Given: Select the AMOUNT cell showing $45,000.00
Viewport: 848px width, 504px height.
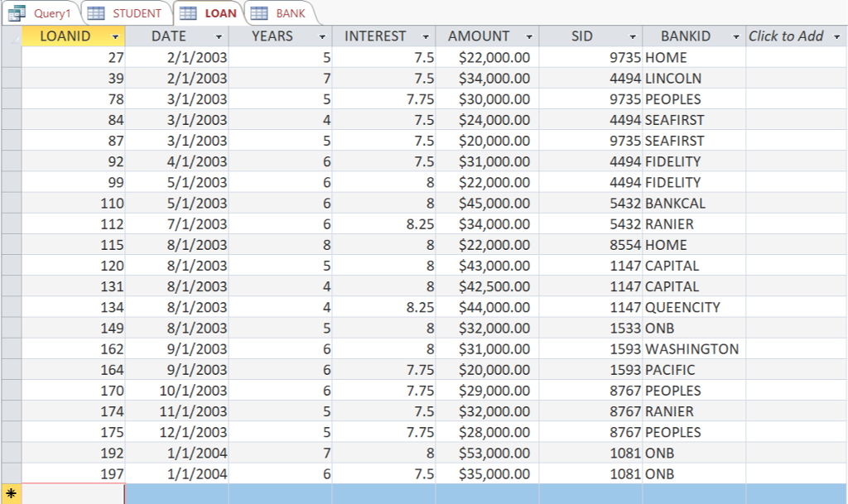Looking at the screenshot, I should click(x=489, y=203).
